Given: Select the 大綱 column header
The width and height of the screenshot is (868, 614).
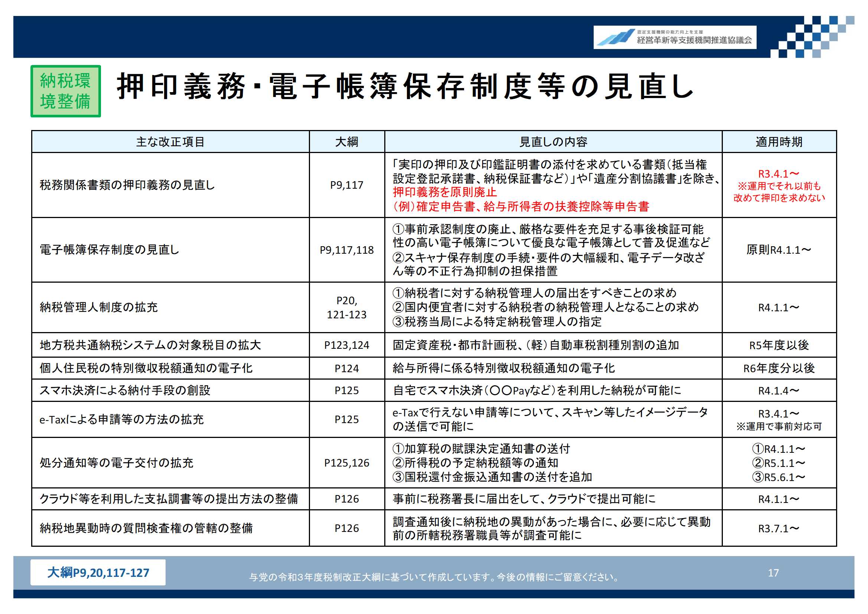Looking at the screenshot, I should pos(347,142).
